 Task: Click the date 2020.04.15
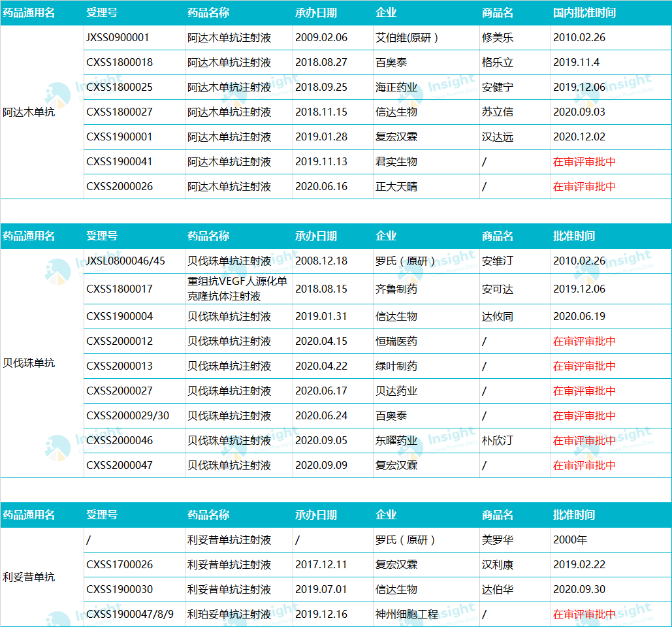[x=321, y=342]
